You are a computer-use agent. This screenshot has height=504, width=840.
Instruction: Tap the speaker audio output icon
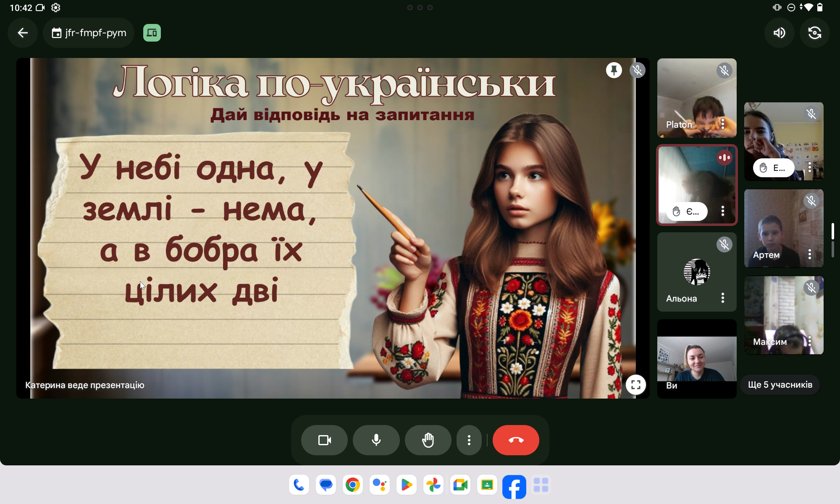[779, 33]
